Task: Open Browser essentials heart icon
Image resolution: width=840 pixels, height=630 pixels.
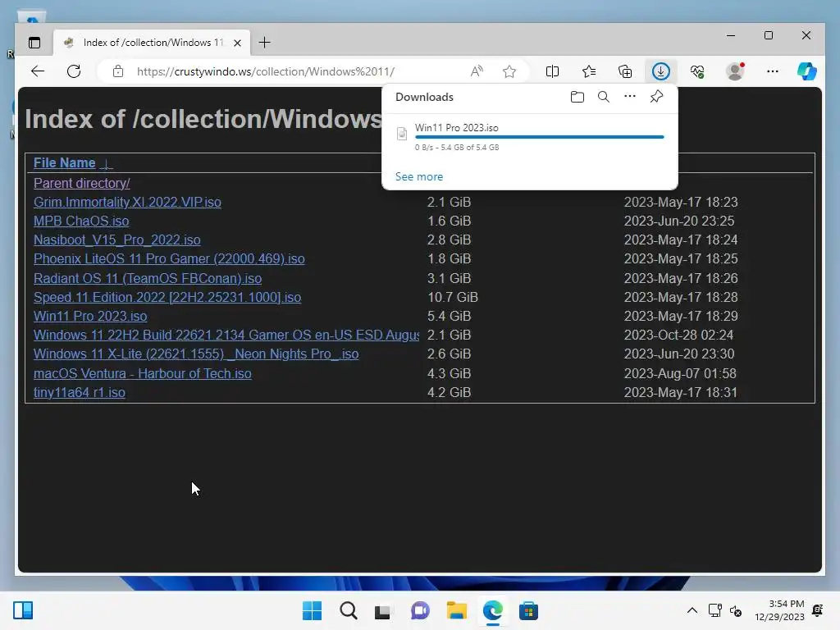Action: point(697,71)
